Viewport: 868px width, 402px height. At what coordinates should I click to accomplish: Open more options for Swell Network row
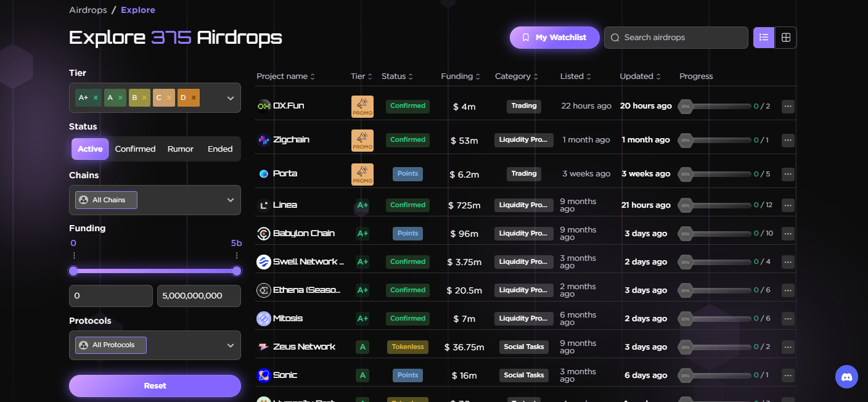tap(788, 261)
